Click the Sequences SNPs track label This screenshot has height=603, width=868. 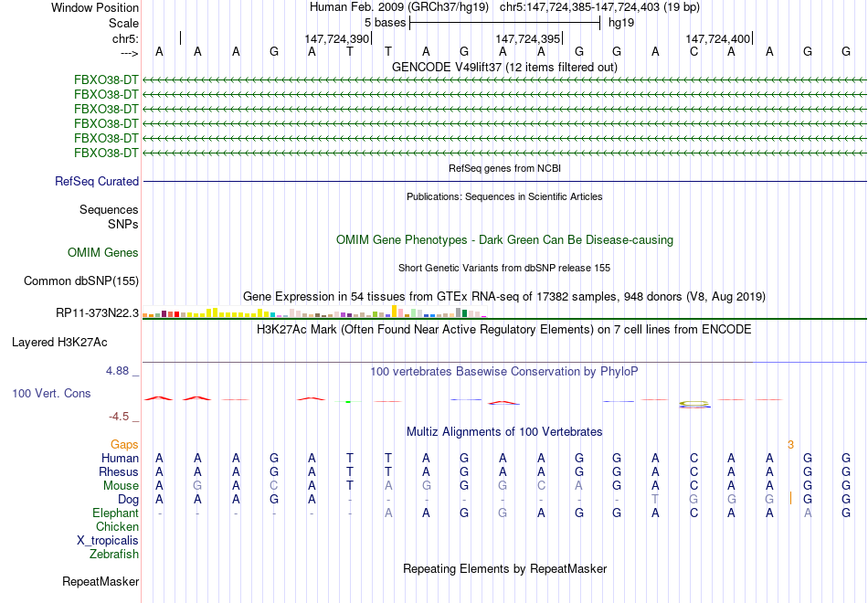click(109, 217)
